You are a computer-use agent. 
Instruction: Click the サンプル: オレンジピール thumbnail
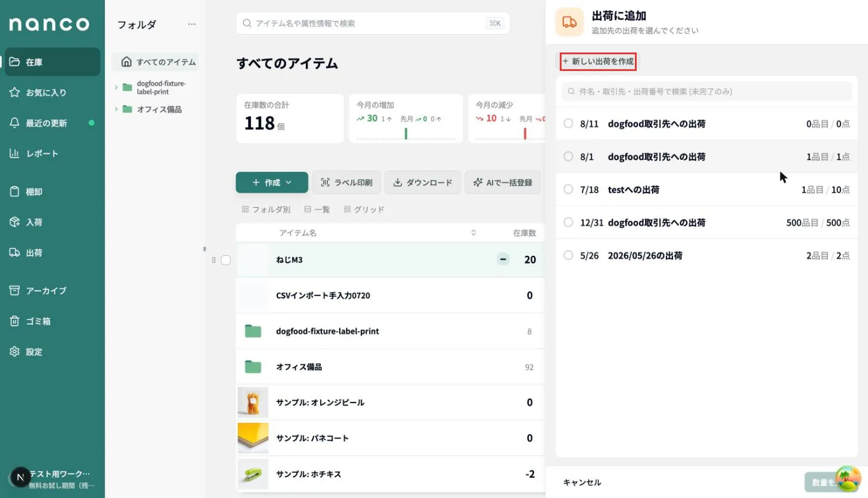(253, 402)
